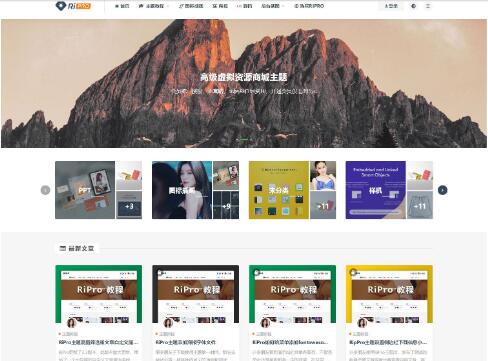Open article title mentioning fontawesome

[x=290, y=342]
